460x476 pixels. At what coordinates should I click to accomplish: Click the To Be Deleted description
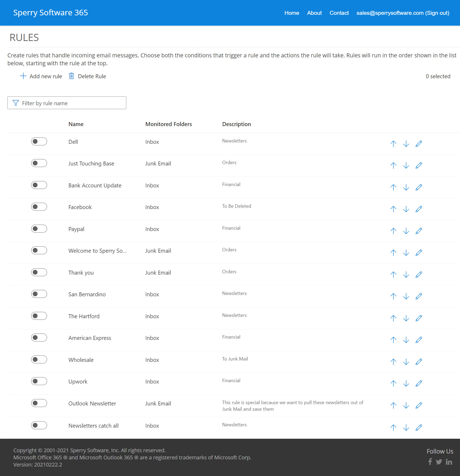[237, 206]
